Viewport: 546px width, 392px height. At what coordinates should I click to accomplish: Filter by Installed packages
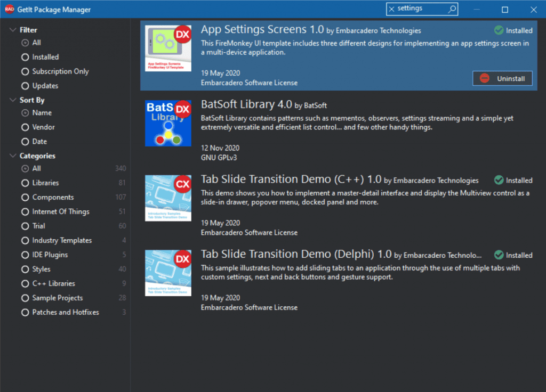pos(25,57)
